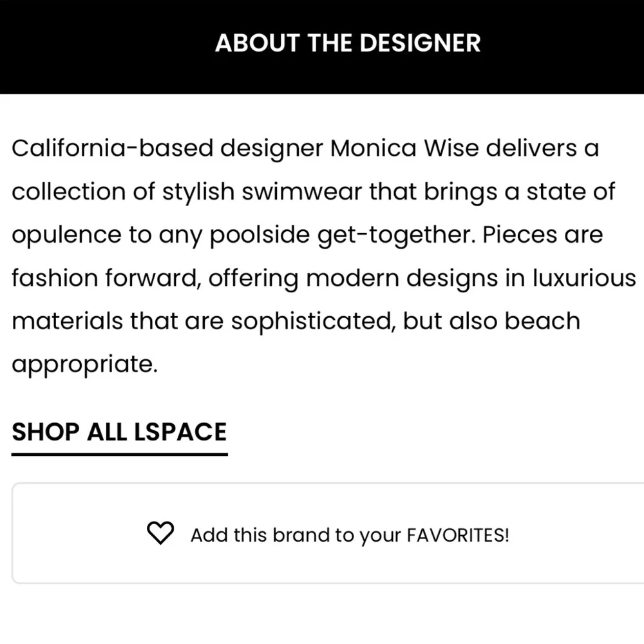The width and height of the screenshot is (644, 644).
Task: Click the word get-together in the paragraph
Action: pos(396,236)
